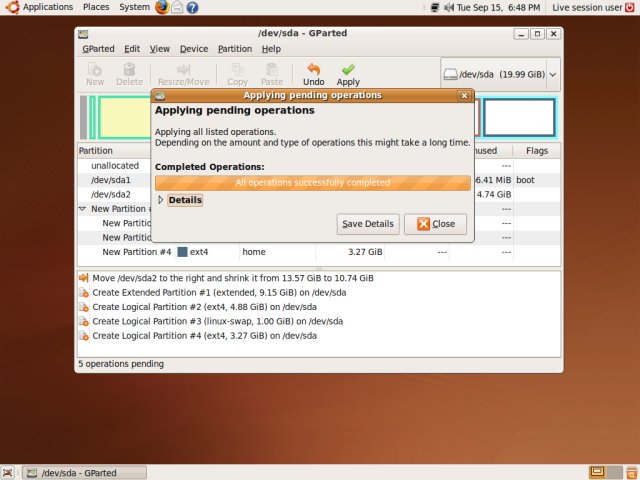Click the Save Details button
Screen dimensions: 640x480
tap(368, 224)
